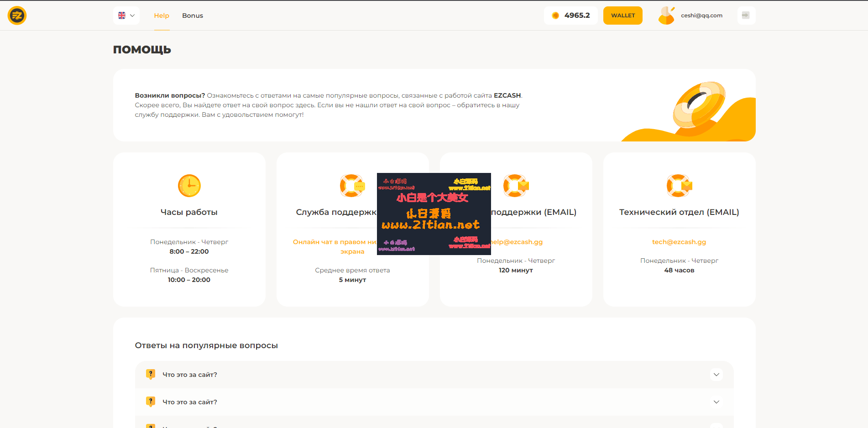The width and height of the screenshot is (868, 428).
Task: Click the user avatar icon
Action: [666, 16]
